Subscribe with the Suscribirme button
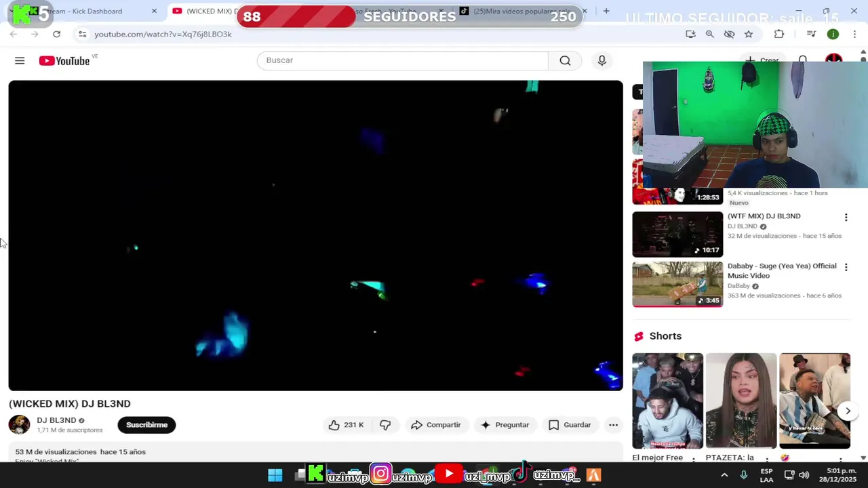Image resolution: width=868 pixels, height=488 pixels. (146, 425)
